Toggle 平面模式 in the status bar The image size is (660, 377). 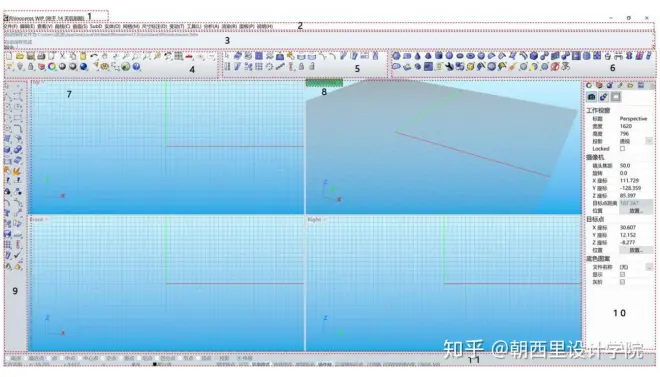coord(261,364)
